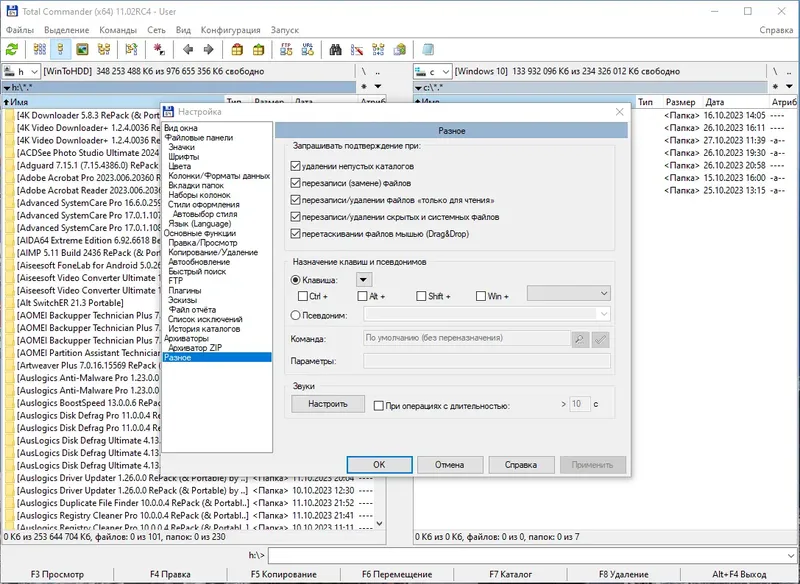Uncheck the 'только для чтения' files confirmation
This screenshot has width=800, height=584.
point(295,200)
